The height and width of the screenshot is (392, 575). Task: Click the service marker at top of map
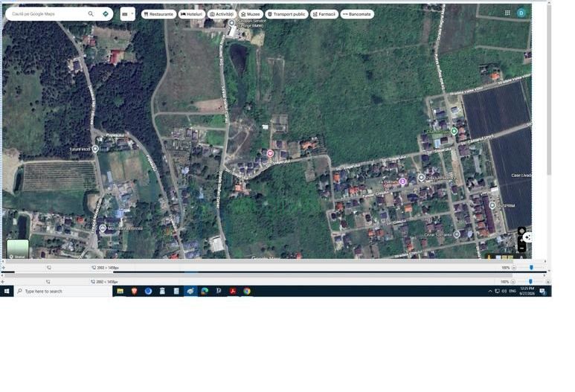click(231, 23)
